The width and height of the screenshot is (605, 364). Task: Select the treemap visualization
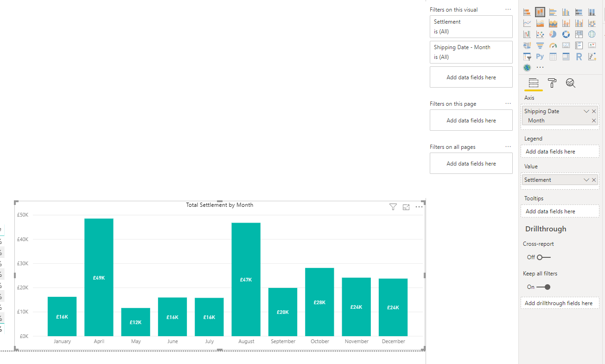pos(579,34)
